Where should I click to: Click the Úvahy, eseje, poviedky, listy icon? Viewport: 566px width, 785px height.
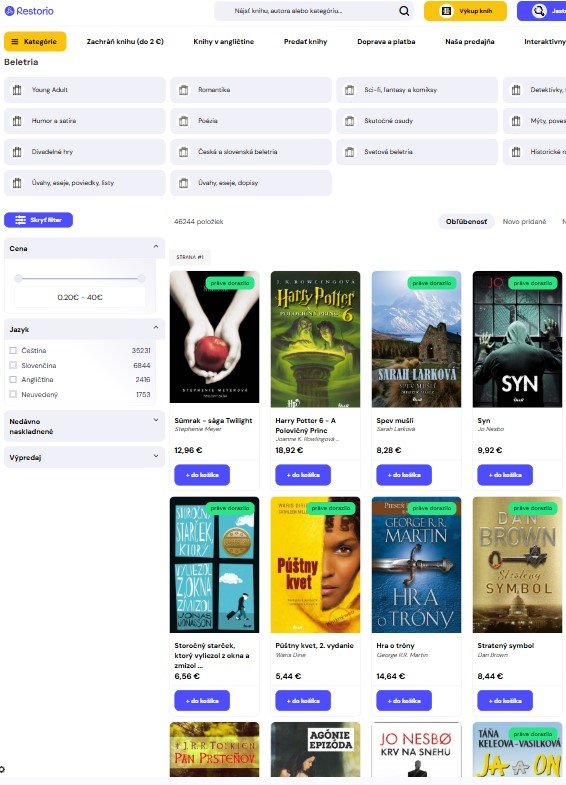17,183
